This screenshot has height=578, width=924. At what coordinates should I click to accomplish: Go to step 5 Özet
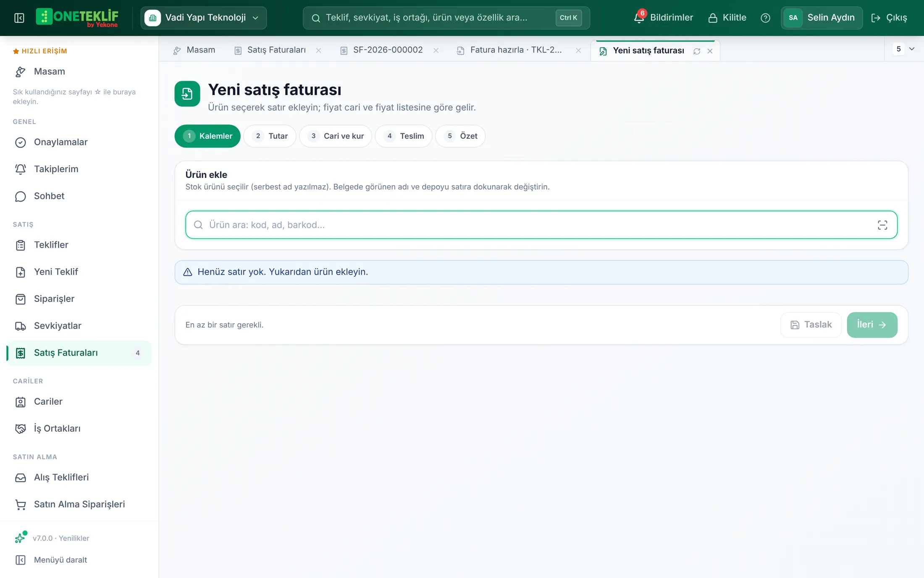coord(460,136)
